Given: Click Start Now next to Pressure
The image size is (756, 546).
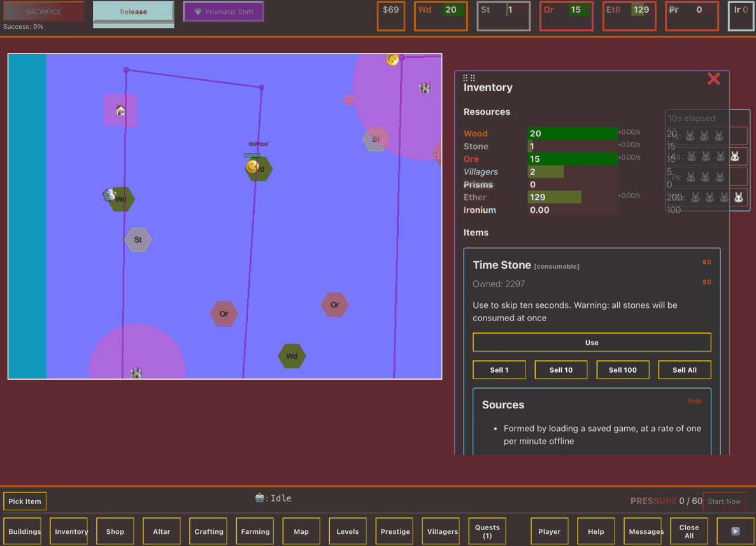Looking at the screenshot, I should click(724, 501).
